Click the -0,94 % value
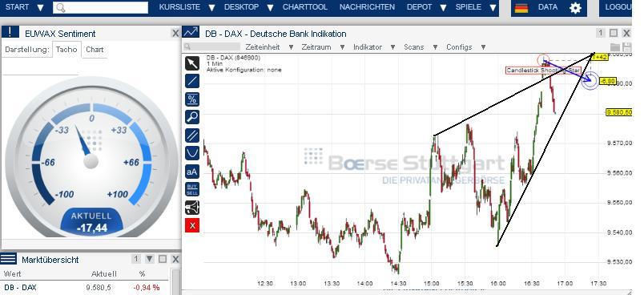644x295 pixels. click(x=147, y=288)
